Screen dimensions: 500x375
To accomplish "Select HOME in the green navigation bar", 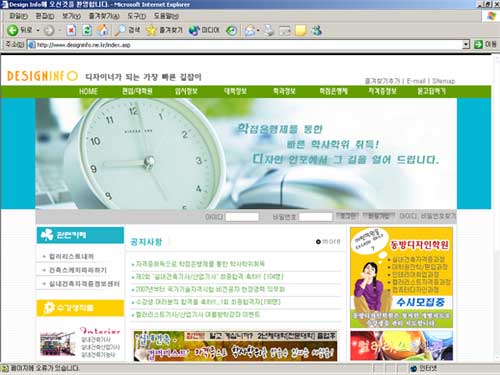I will pyautogui.click(x=89, y=91).
